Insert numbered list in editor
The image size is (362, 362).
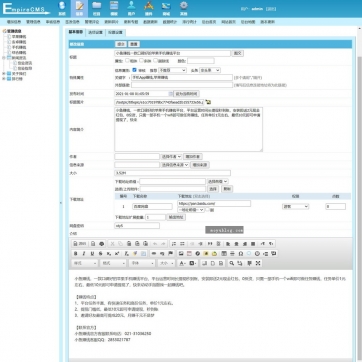click(x=174, y=244)
